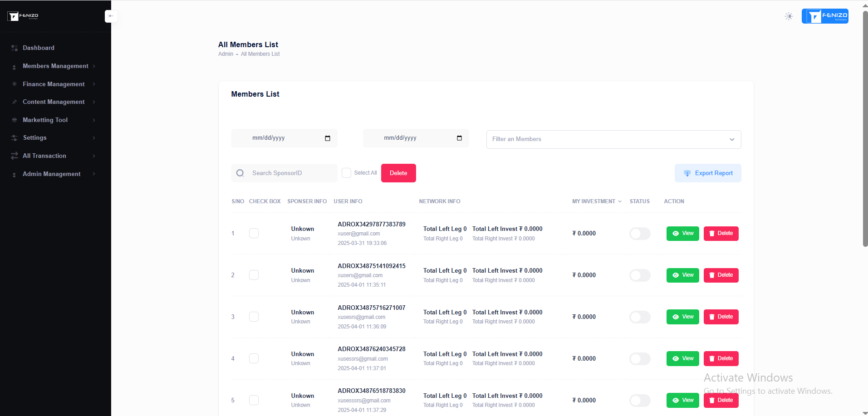Tick checkbox for member ADROX34875716271007
The width and height of the screenshot is (868, 416).
tap(254, 317)
